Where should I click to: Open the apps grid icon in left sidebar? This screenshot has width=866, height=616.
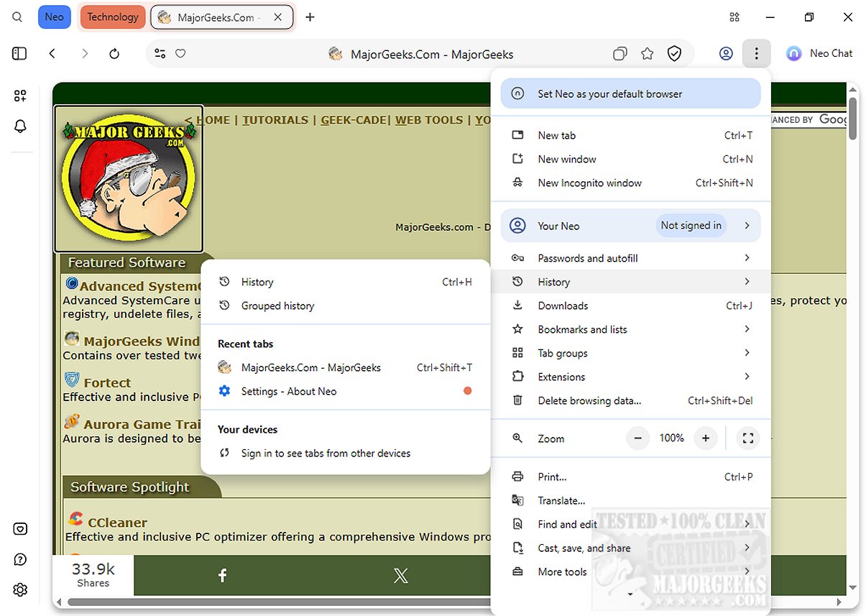(20, 96)
